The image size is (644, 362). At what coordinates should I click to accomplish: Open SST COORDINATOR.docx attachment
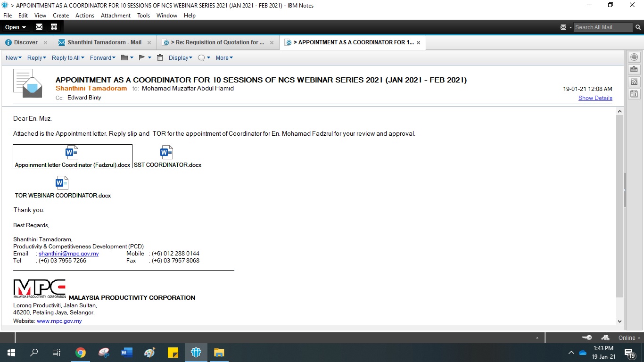pyautogui.click(x=167, y=157)
